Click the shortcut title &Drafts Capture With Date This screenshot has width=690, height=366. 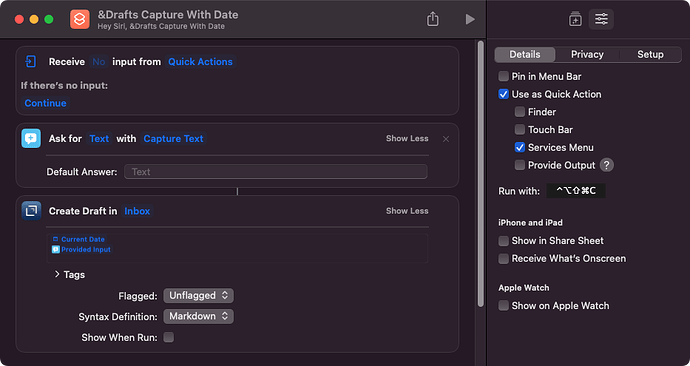tap(168, 15)
